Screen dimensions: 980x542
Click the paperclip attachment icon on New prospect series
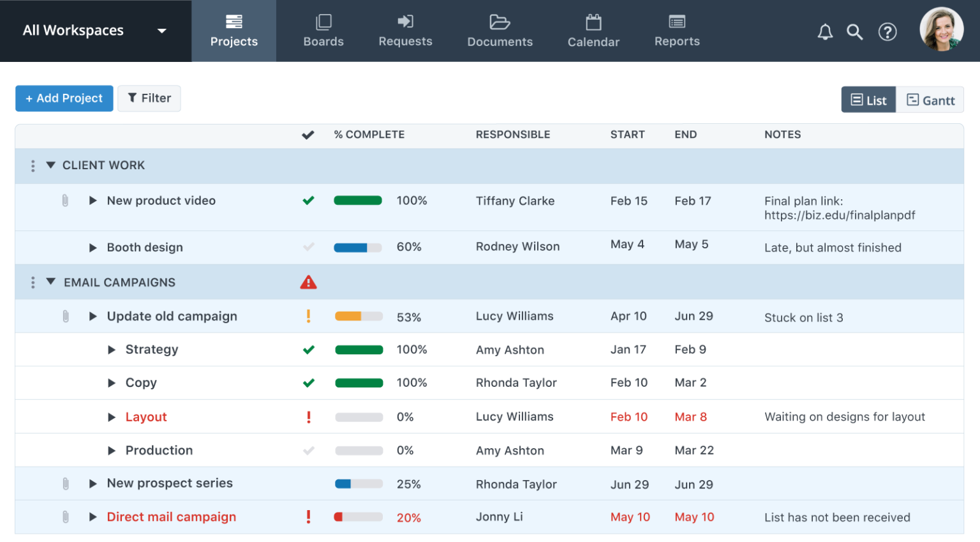tap(65, 483)
